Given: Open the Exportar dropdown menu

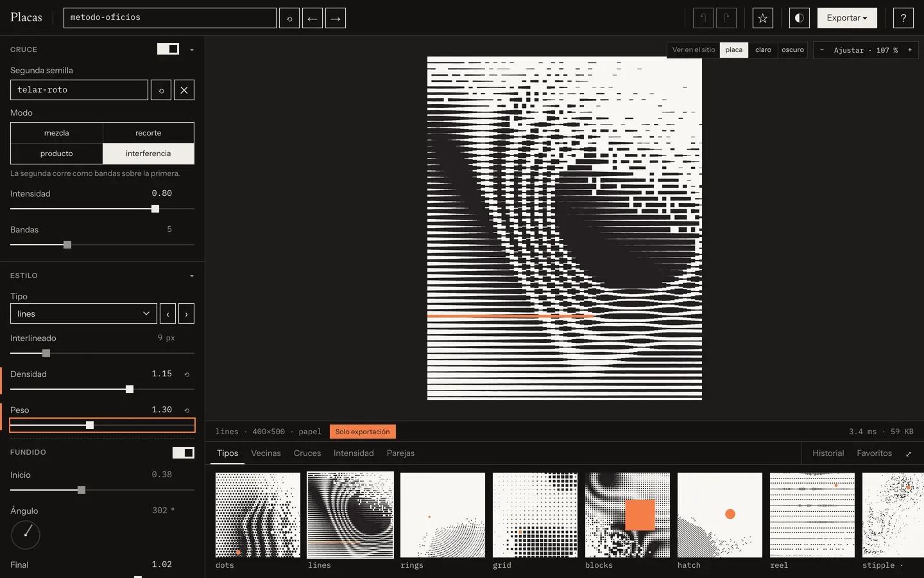Looking at the screenshot, I should 847,18.
